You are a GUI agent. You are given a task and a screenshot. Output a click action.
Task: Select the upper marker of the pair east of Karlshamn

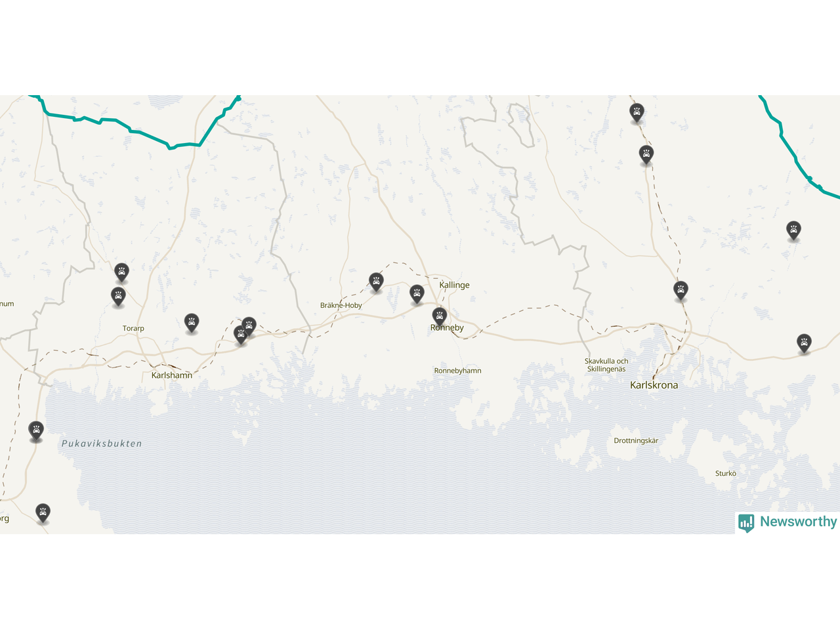click(x=249, y=325)
